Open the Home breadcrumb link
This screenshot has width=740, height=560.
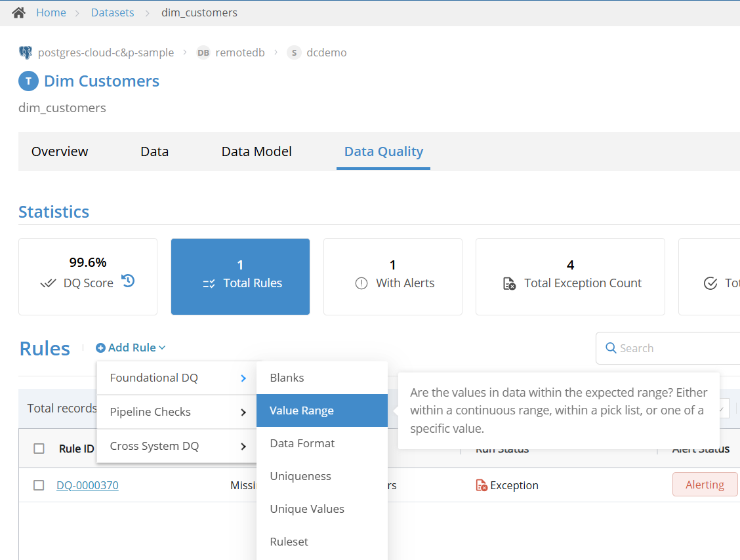[x=51, y=12]
